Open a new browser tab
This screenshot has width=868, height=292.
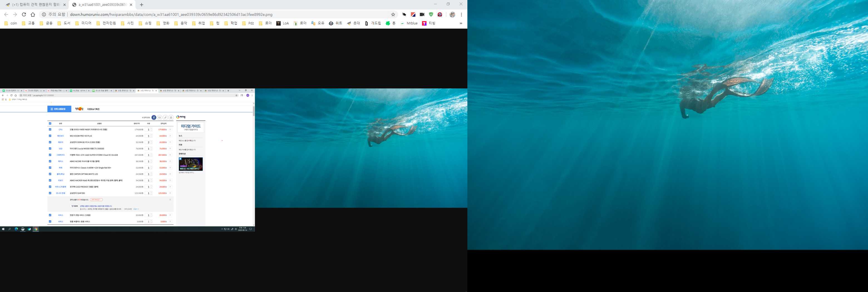click(x=142, y=5)
